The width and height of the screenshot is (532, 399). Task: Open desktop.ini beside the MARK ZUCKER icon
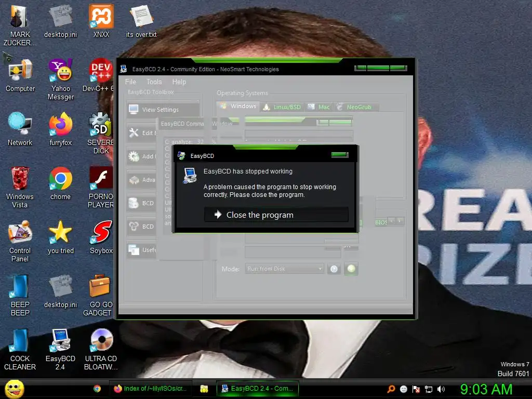(x=61, y=22)
